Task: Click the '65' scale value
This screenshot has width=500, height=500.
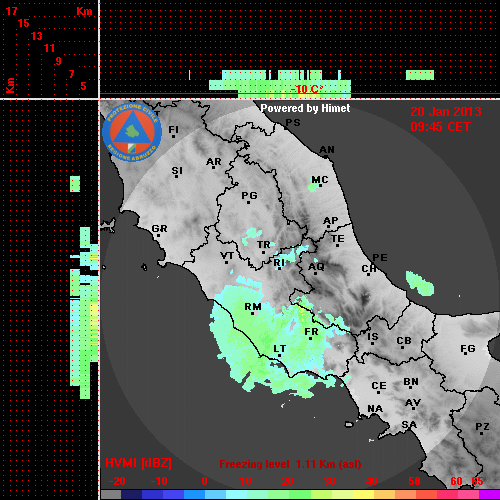Action: click(477, 481)
